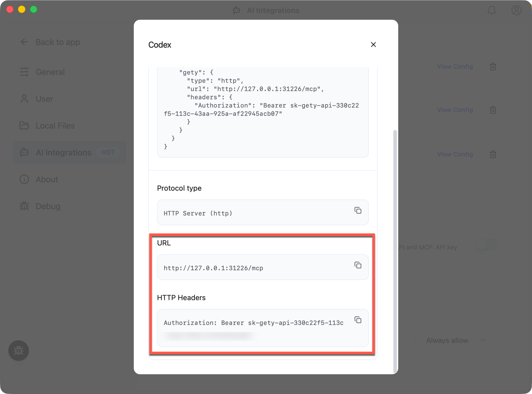
Task: Select the AI Integrations robot icon
Action: tap(24, 153)
